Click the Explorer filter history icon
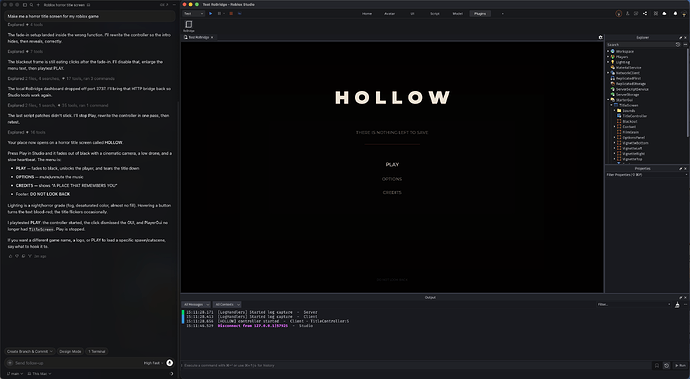The width and height of the screenshot is (690, 379). [x=678, y=44]
